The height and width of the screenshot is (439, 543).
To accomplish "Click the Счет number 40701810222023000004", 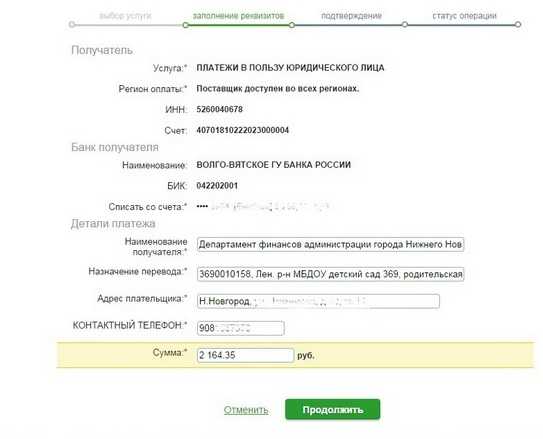I will click(x=243, y=130).
